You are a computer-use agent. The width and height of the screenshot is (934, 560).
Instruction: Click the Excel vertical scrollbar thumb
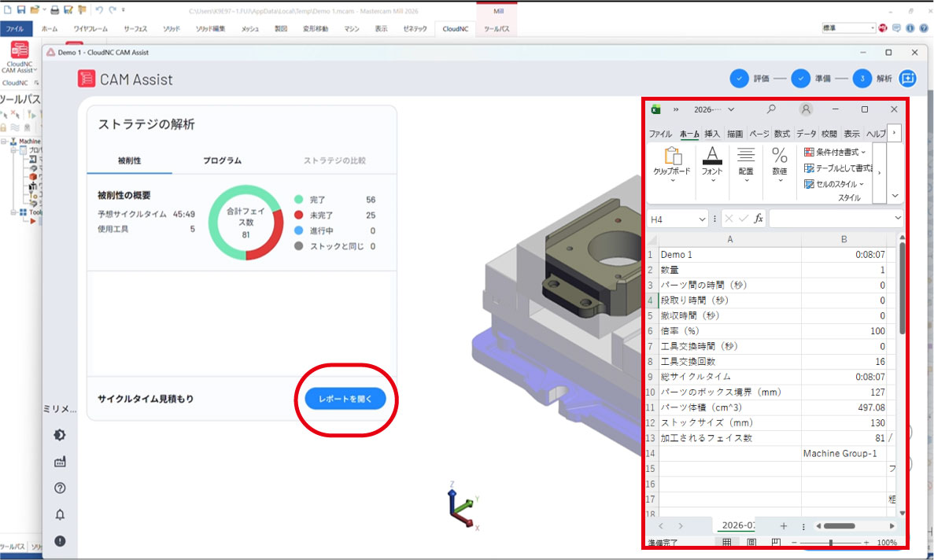click(902, 288)
